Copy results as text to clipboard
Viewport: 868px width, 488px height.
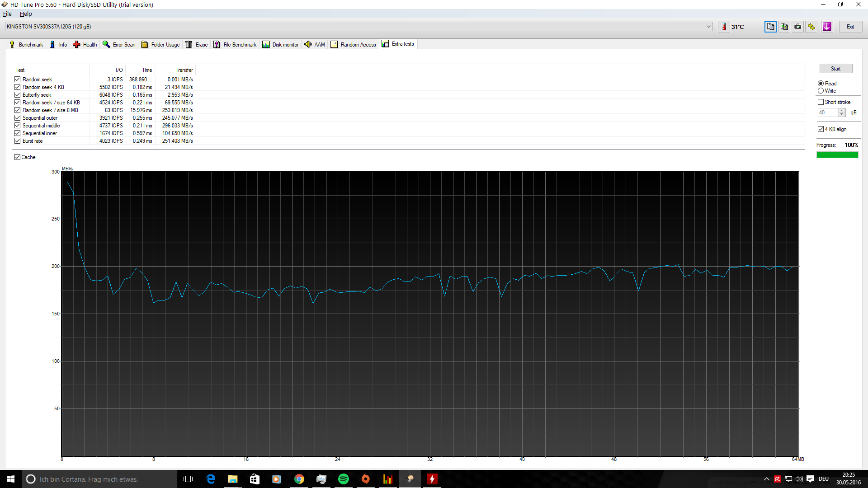tap(770, 27)
